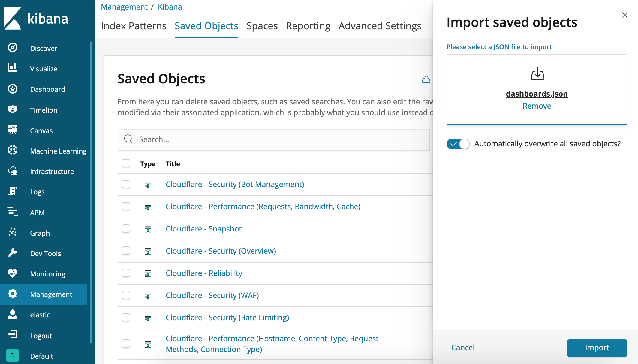638x364 pixels.
Task: Click the APM sidebar icon
Action: pyautogui.click(x=13, y=212)
